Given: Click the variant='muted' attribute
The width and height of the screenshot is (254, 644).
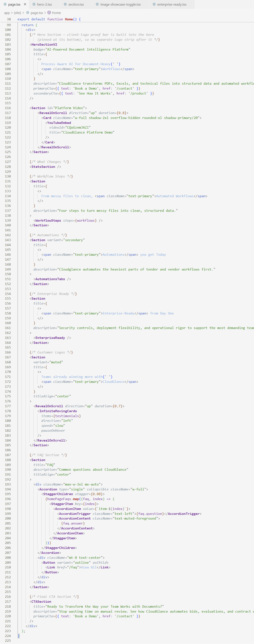Looking at the screenshot, I should [48, 362].
